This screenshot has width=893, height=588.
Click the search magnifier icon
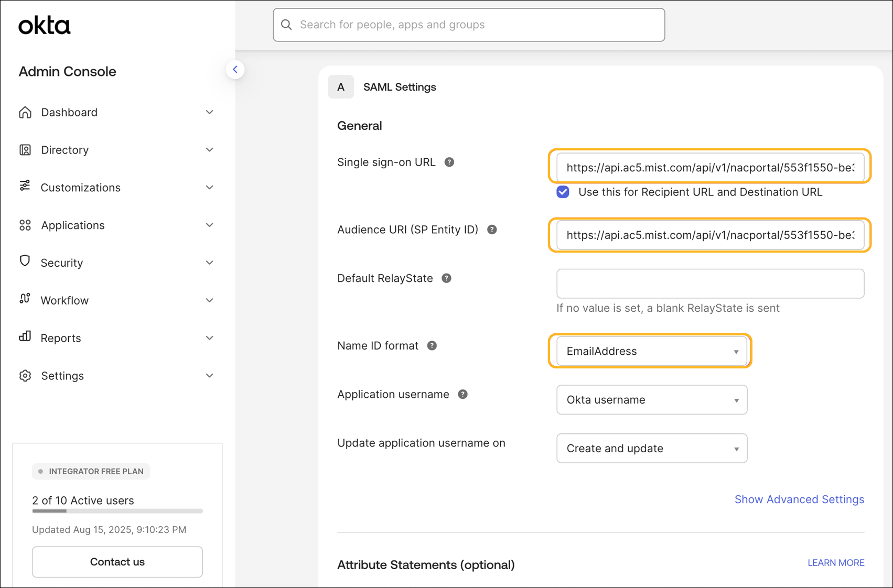[x=286, y=25]
